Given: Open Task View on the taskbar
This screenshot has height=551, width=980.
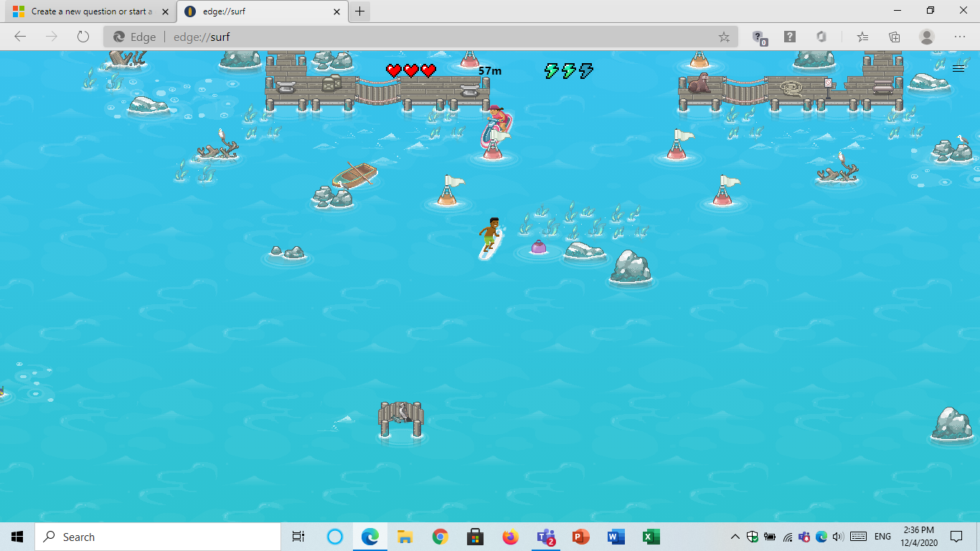Looking at the screenshot, I should point(298,537).
